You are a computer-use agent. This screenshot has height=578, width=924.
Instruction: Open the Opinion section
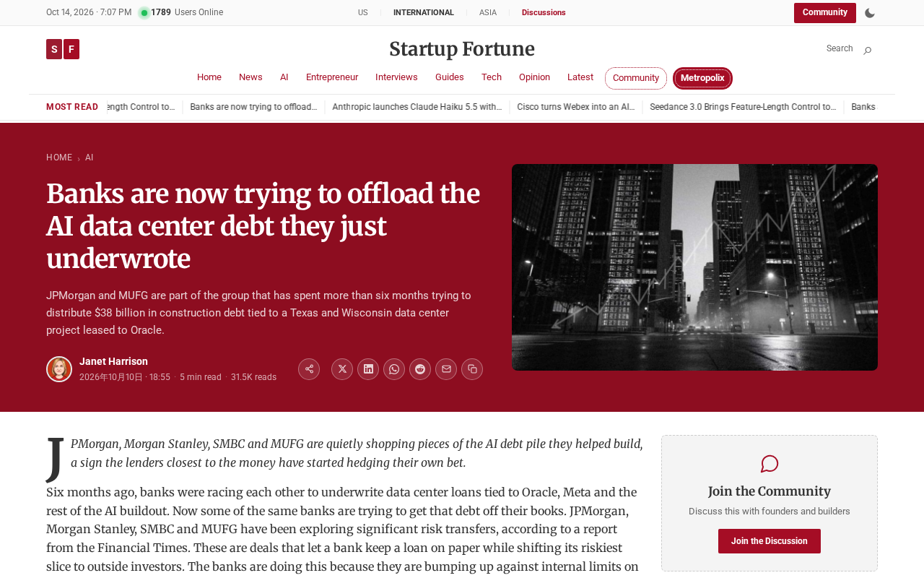coord(534,77)
